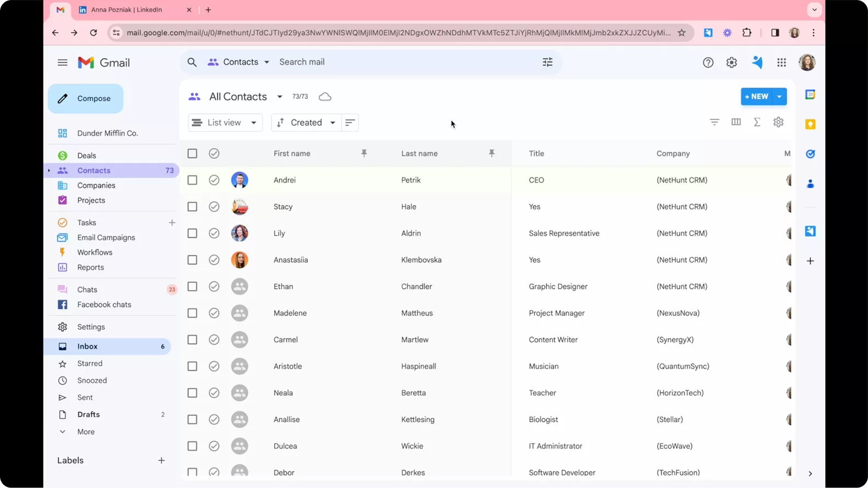The height and width of the screenshot is (488, 868).
Task: Open Google Calendar side panel icon
Action: click(810, 95)
